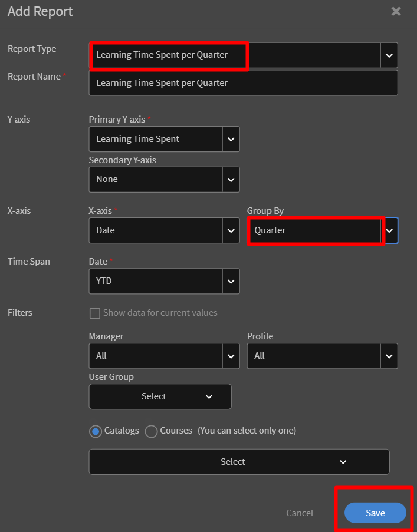Screen dimensions: 417x532
Task: Select the Primary Y-axis Learning Time Spent box
Action: click(156, 140)
